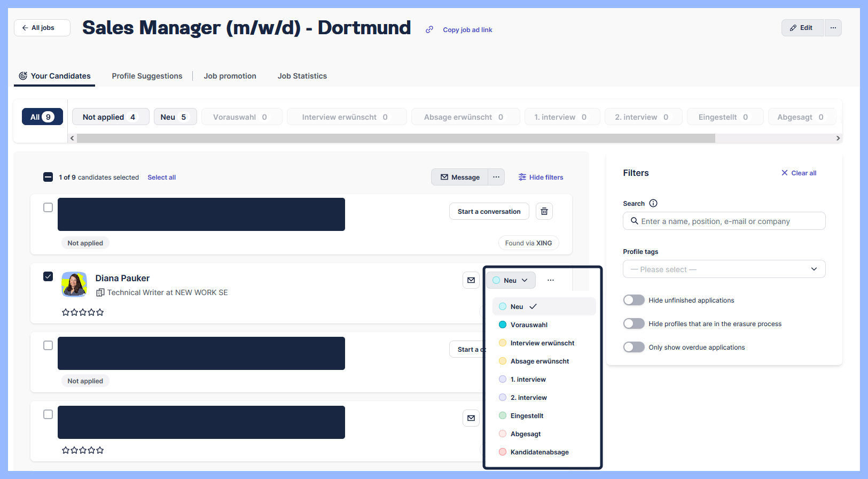
Task: Click the Found via XING badge
Action: coord(528,243)
